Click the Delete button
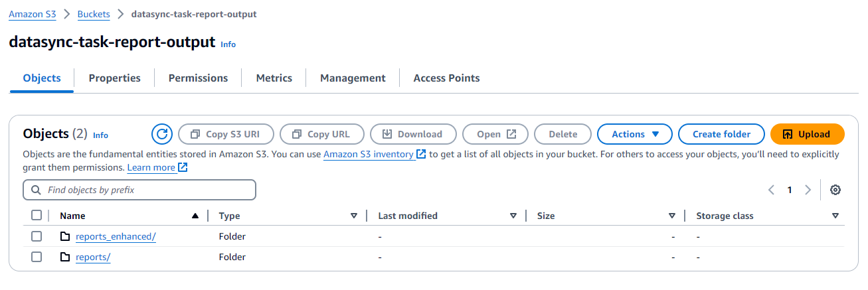Image resolution: width=868 pixels, height=290 pixels. point(563,134)
